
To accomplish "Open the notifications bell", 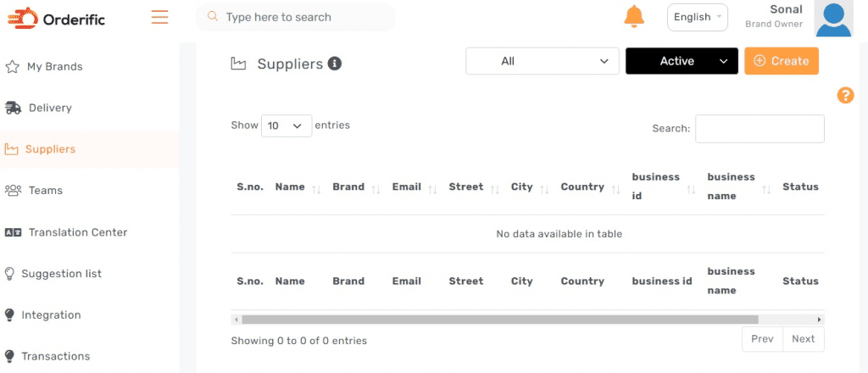I will click(x=633, y=17).
